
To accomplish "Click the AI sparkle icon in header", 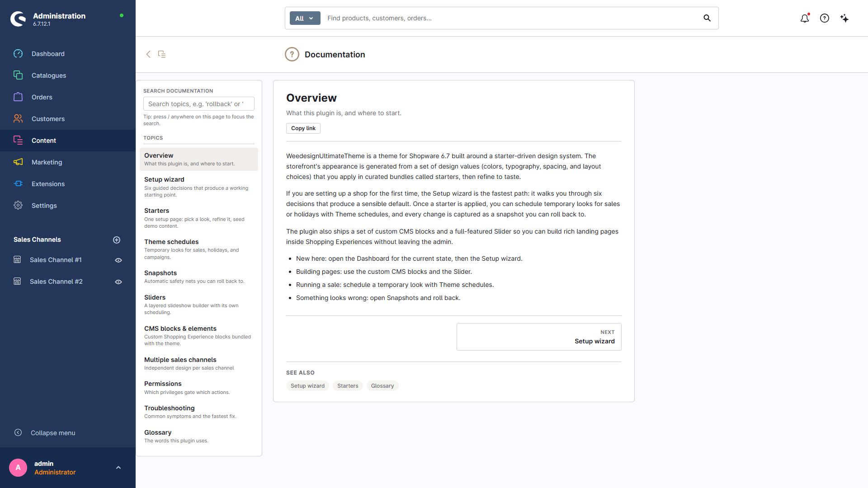I will pos(844,18).
